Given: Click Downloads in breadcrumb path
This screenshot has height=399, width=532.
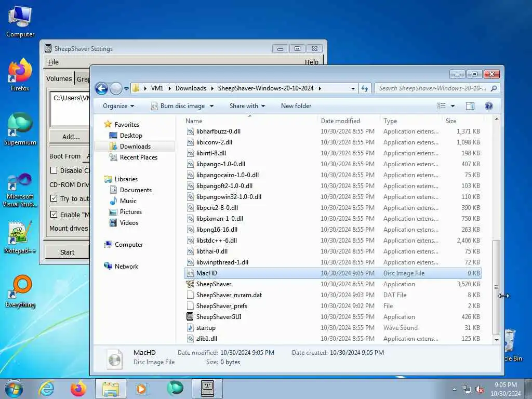Looking at the screenshot, I should [x=191, y=88].
